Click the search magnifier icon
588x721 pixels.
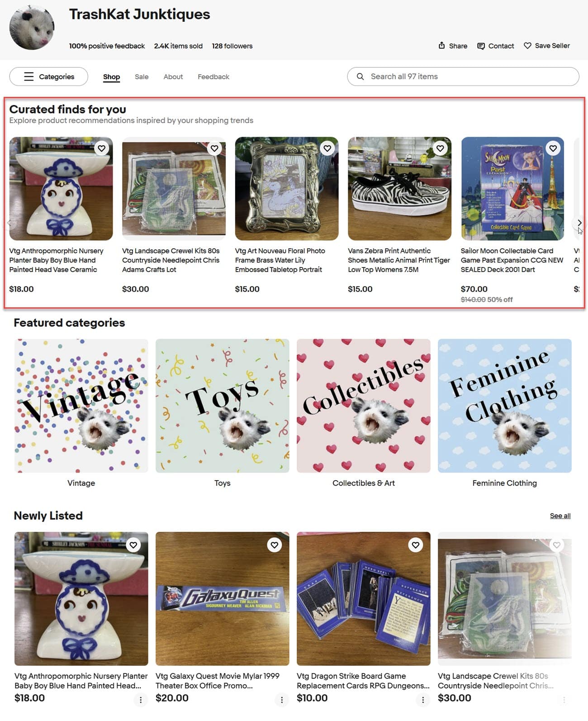tap(360, 76)
